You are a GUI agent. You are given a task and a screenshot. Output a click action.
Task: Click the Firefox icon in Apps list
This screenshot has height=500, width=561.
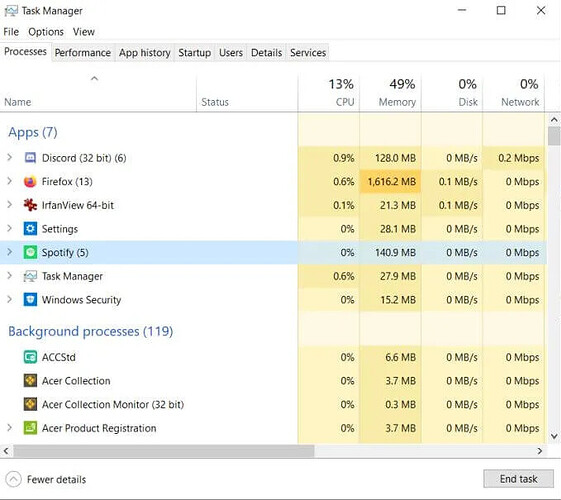click(x=30, y=181)
